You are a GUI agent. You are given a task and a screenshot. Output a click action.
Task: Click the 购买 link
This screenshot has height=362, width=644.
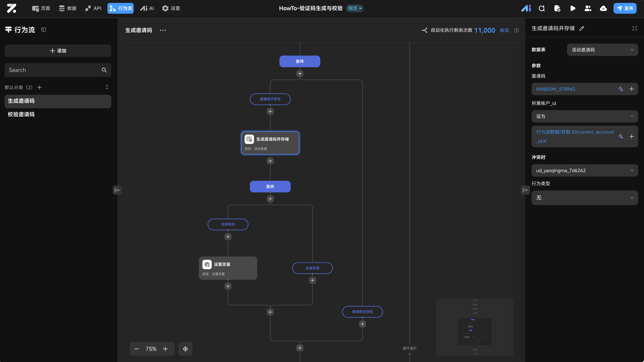click(x=504, y=30)
